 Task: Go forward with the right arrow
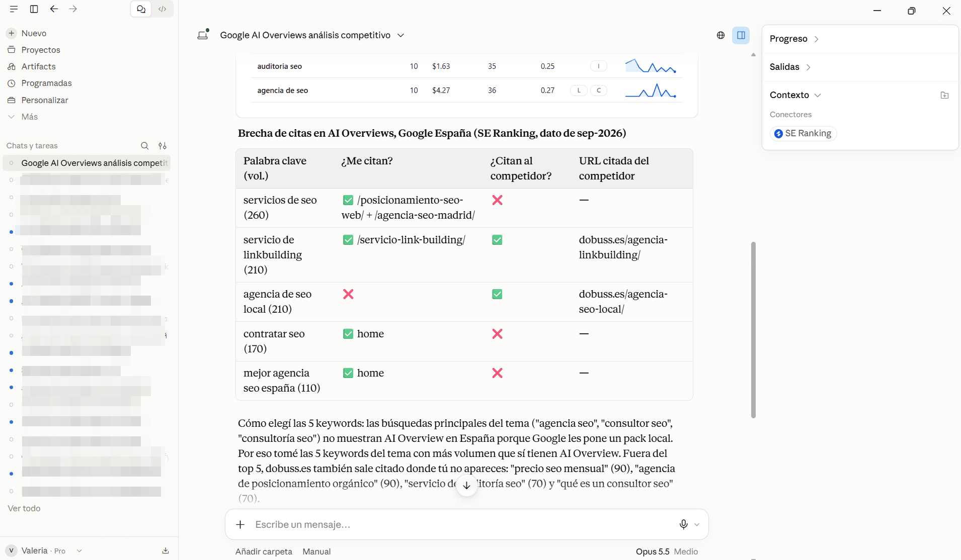(73, 9)
